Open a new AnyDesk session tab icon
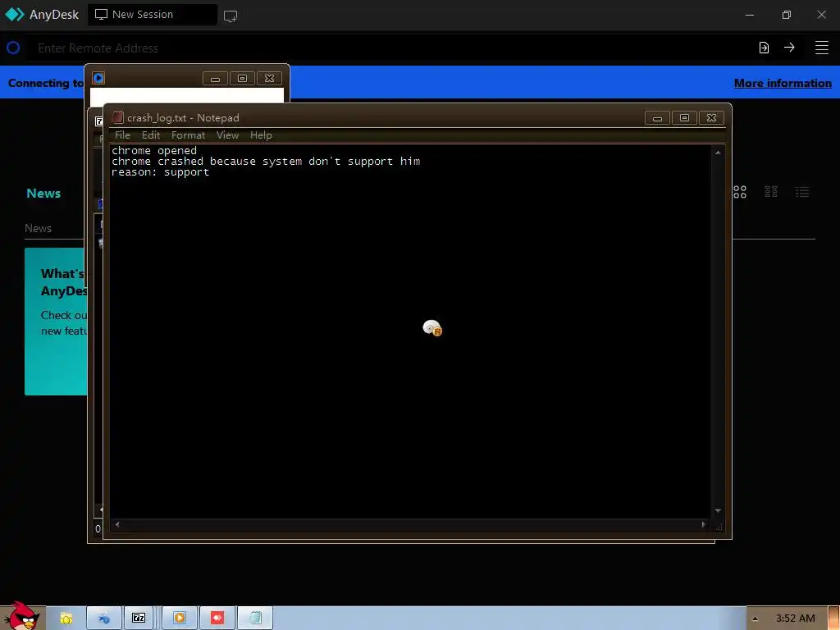The height and width of the screenshot is (630, 840). [x=231, y=16]
